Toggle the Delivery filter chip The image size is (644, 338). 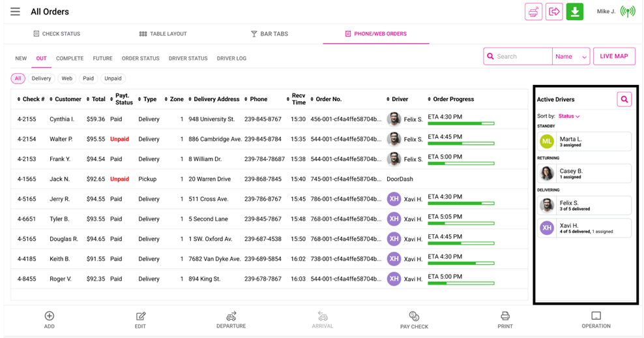pyautogui.click(x=41, y=78)
